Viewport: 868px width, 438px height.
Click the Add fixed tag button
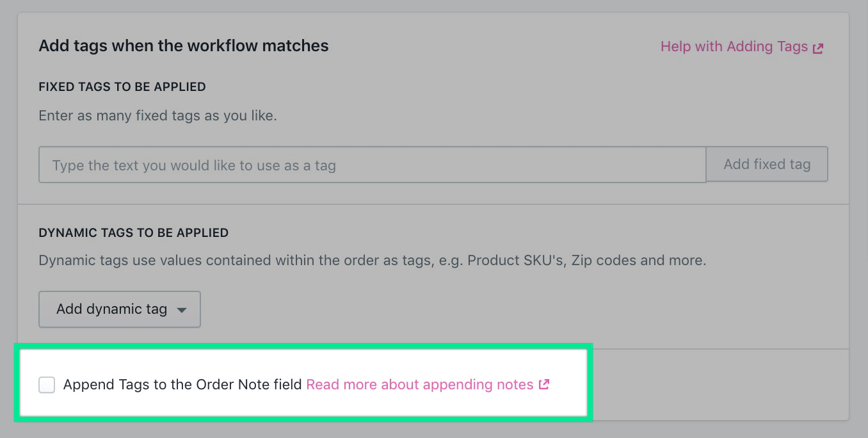coord(767,165)
